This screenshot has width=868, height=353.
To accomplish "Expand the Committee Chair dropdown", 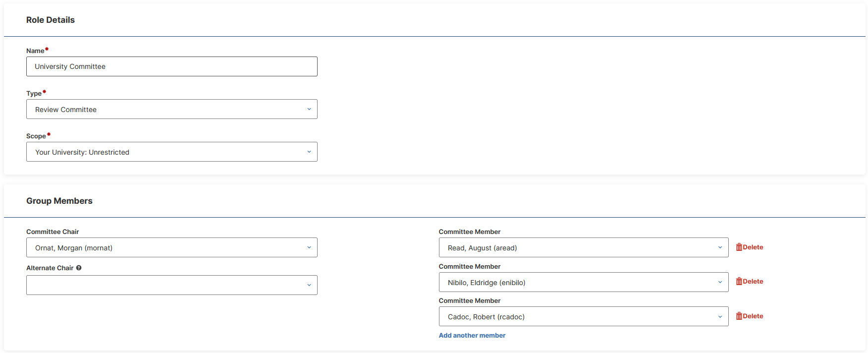I will point(172,247).
